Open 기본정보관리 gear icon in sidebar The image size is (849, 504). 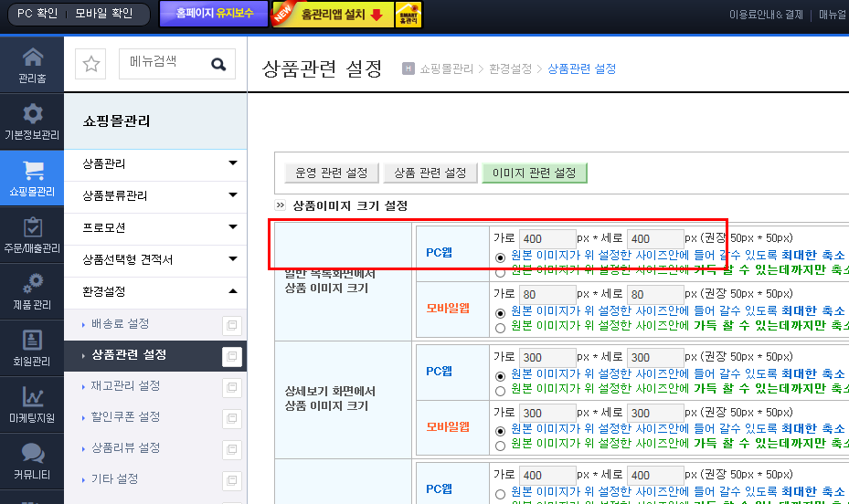(33, 113)
